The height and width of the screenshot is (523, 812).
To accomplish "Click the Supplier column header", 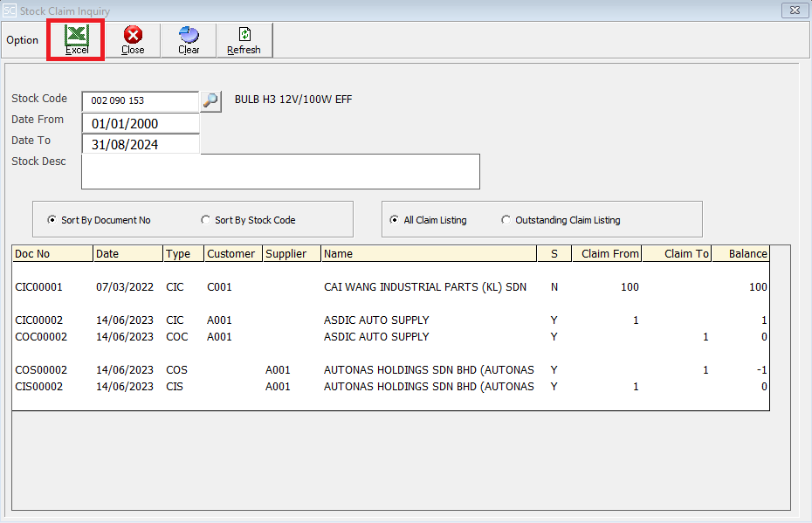I will (292, 254).
